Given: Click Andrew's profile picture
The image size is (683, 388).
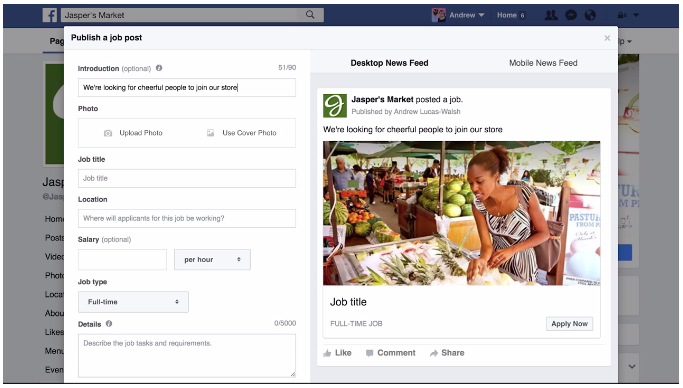Looking at the screenshot, I should coord(439,15).
